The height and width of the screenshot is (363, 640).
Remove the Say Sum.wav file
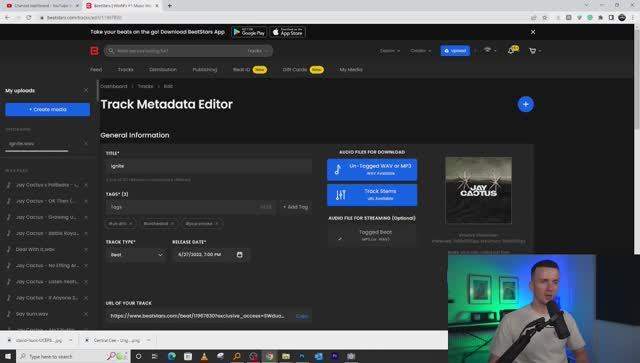point(86,314)
